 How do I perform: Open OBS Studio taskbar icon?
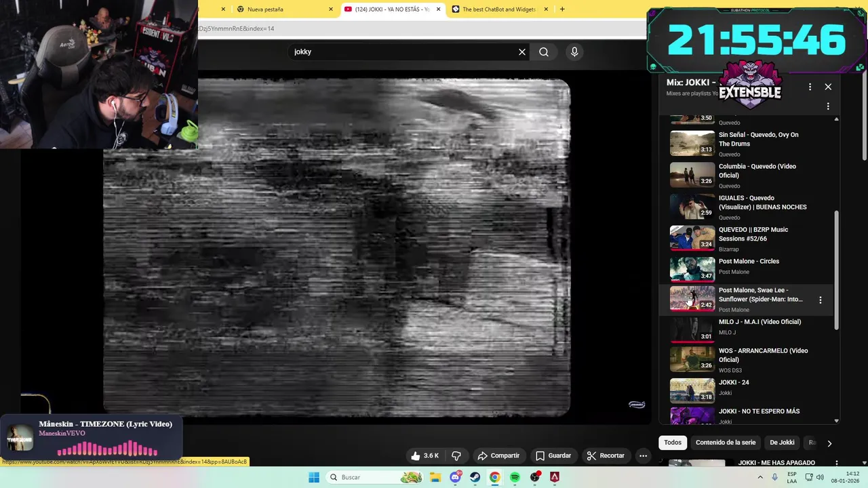(x=535, y=477)
